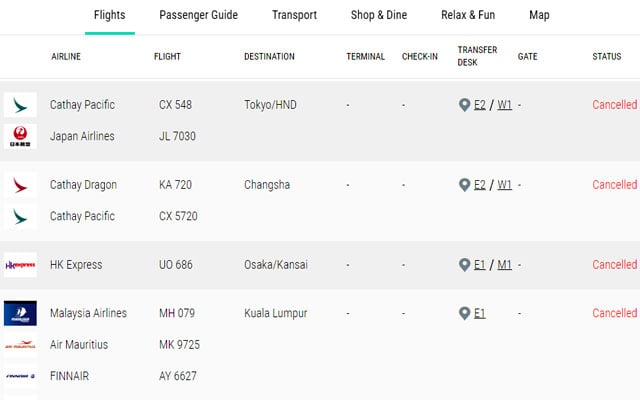The image size is (640, 400).
Task: Click the Malaysia Airlines logo icon
Action: click(x=20, y=313)
